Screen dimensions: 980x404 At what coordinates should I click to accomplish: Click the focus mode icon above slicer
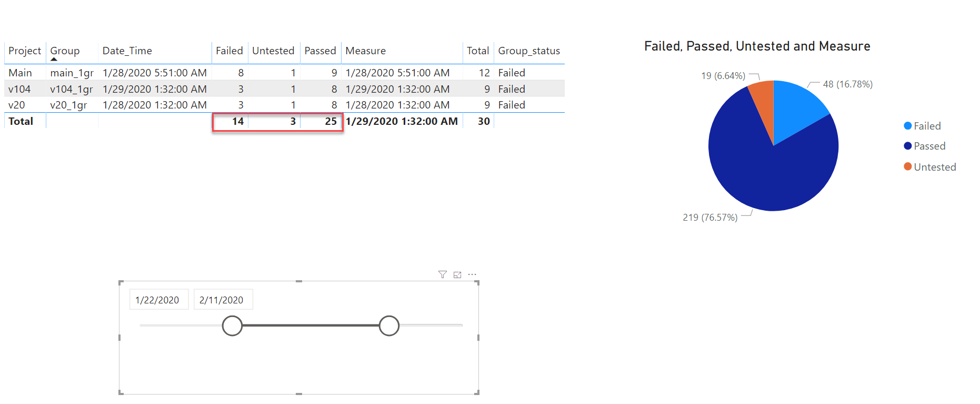[x=457, y=274]
